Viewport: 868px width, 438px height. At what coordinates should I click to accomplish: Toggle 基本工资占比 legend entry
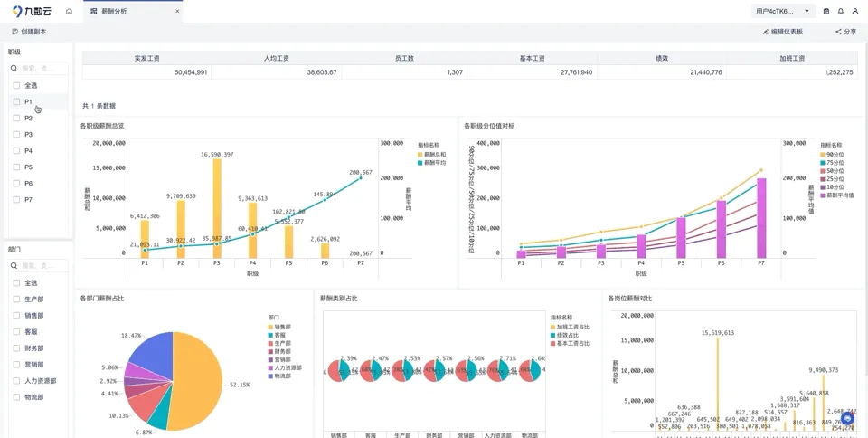click(x=571, y=343)
